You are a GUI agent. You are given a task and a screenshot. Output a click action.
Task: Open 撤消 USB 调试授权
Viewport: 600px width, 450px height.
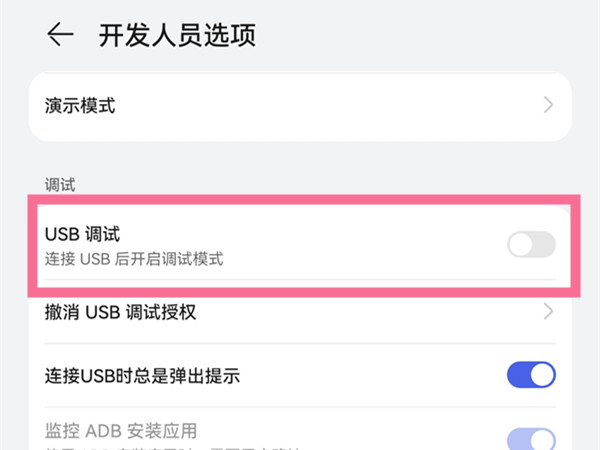coord(120,313)
